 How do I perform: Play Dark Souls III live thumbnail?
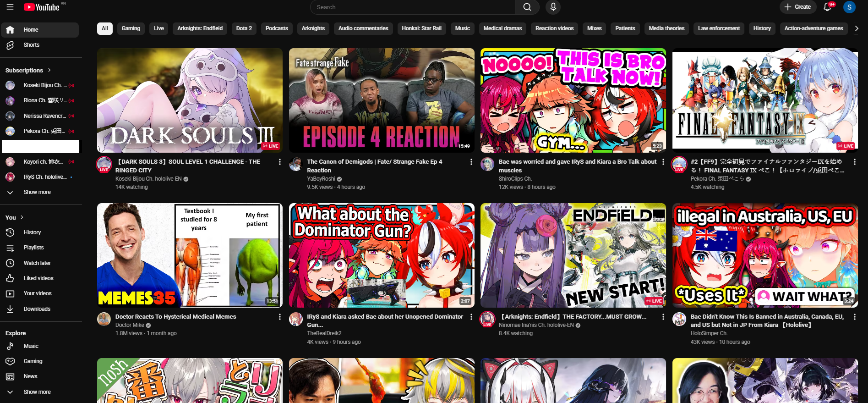tap(190, 100)
